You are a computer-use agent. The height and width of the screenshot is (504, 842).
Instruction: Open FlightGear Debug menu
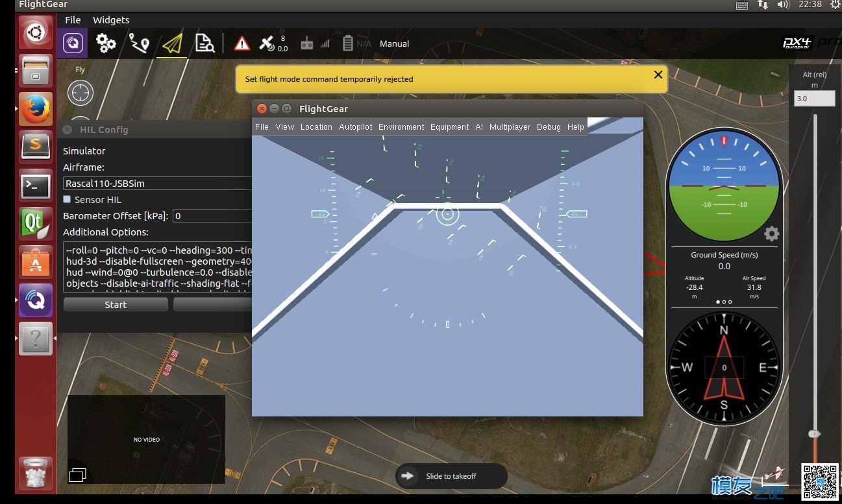click(x=549, y=127)
